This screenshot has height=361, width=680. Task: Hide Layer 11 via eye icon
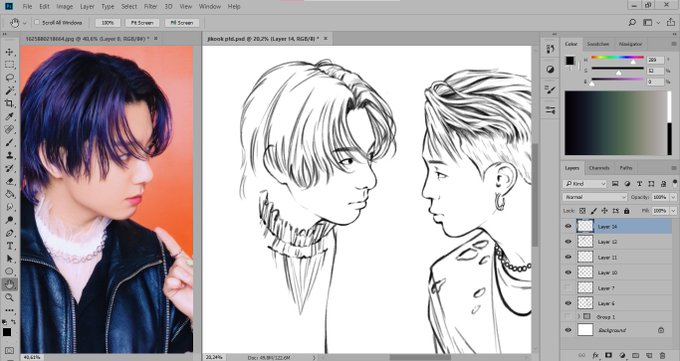click(568, 257)
